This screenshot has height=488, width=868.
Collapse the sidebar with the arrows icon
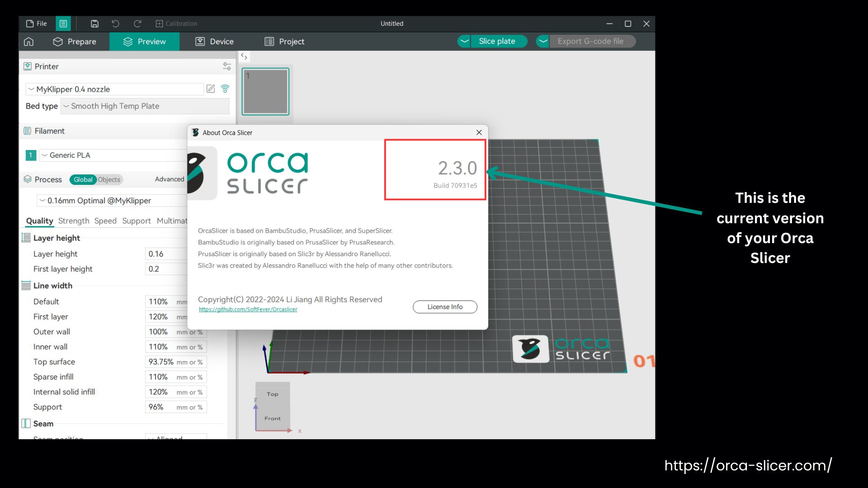click(244, 56)
